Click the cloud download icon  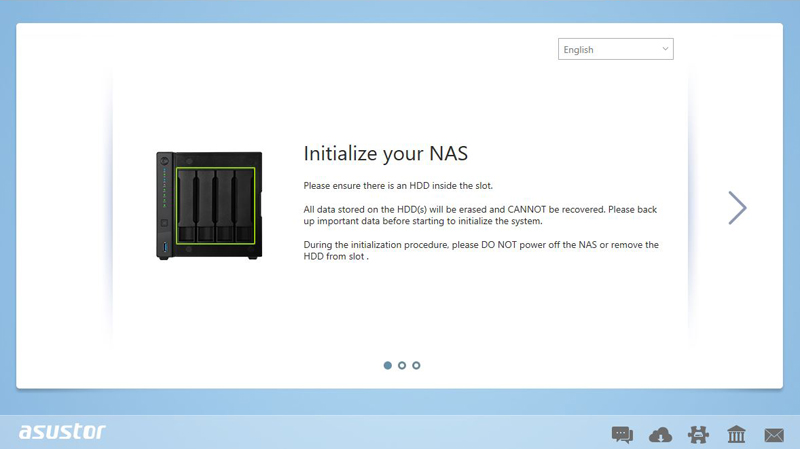click(x=660, y=435)
